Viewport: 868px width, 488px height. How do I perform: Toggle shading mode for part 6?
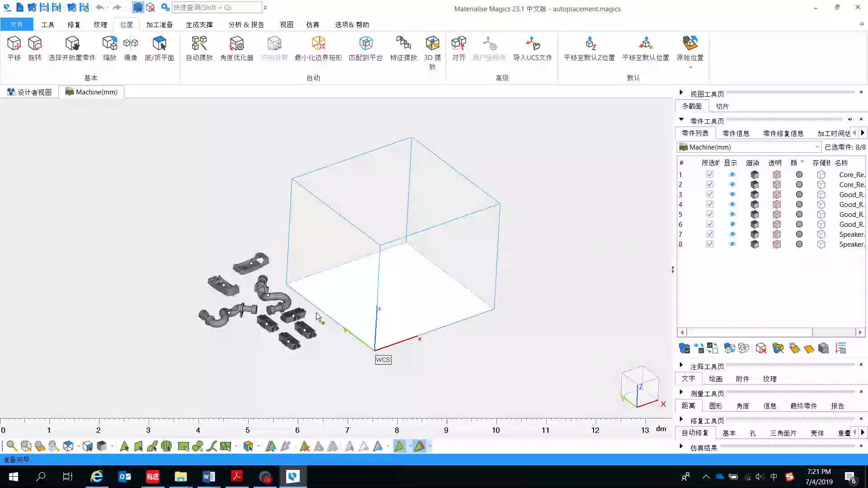(x=755, y=224)
